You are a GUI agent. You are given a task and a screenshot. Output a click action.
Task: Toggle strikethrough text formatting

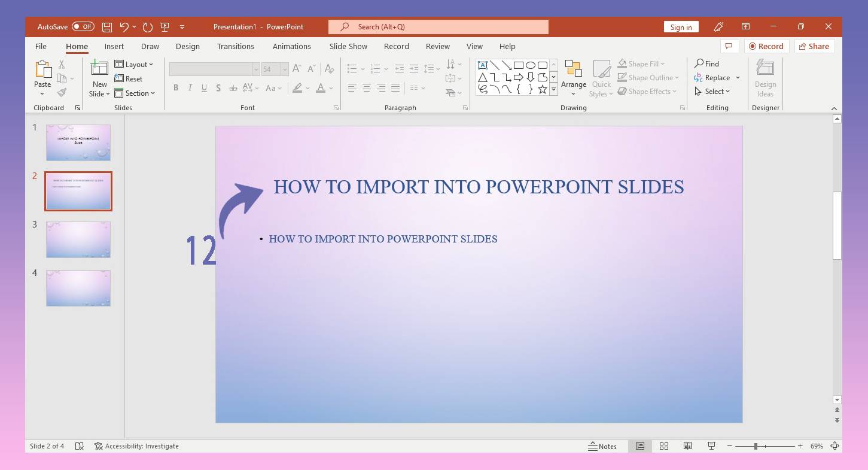[x=233, y=88]
